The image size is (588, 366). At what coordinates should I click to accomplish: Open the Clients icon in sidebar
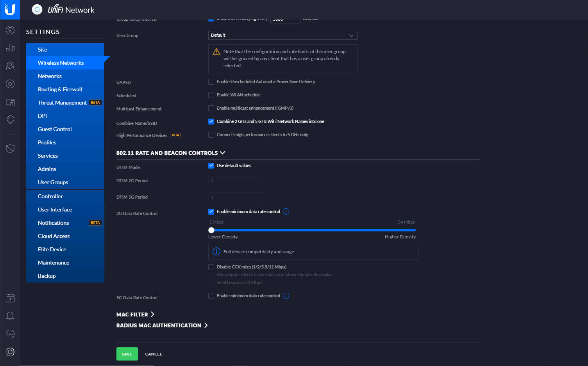point(10,102)
